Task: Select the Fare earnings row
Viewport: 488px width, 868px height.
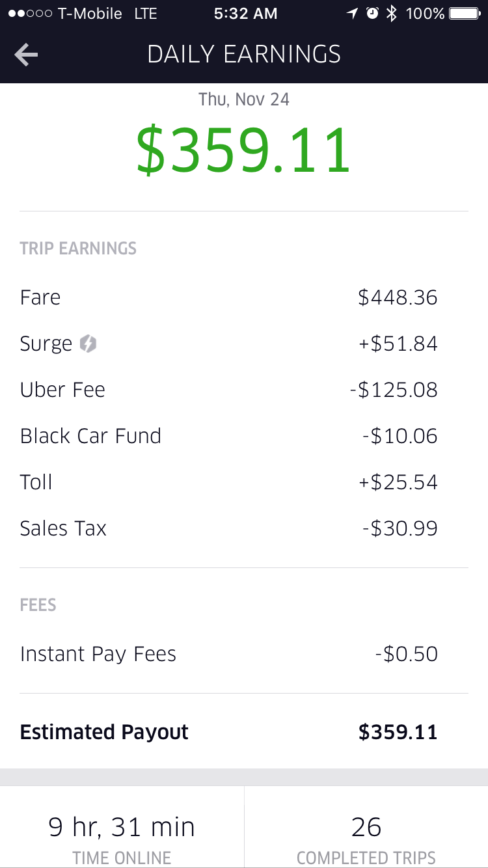Action: point(244,297)
